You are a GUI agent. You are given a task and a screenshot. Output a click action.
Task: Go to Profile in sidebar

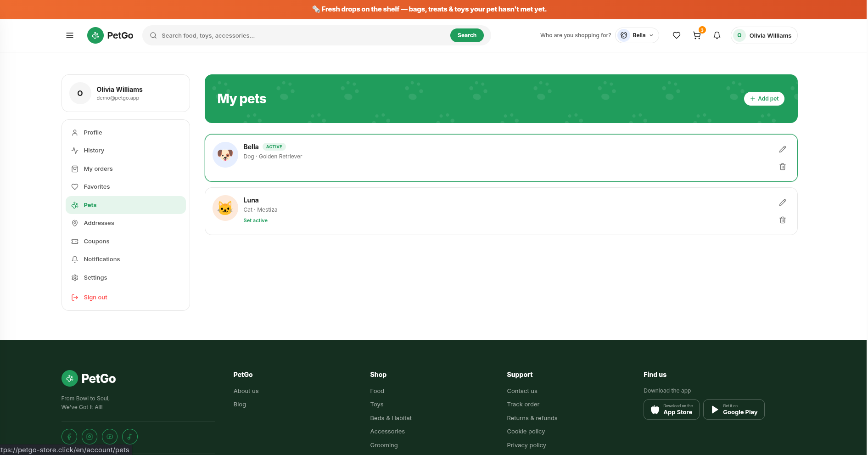(126, 132)
